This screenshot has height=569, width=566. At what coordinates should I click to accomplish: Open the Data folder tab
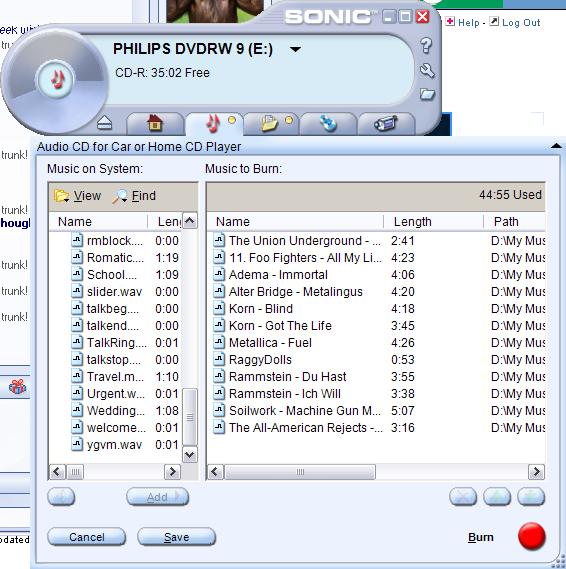[x=271, y=123]
